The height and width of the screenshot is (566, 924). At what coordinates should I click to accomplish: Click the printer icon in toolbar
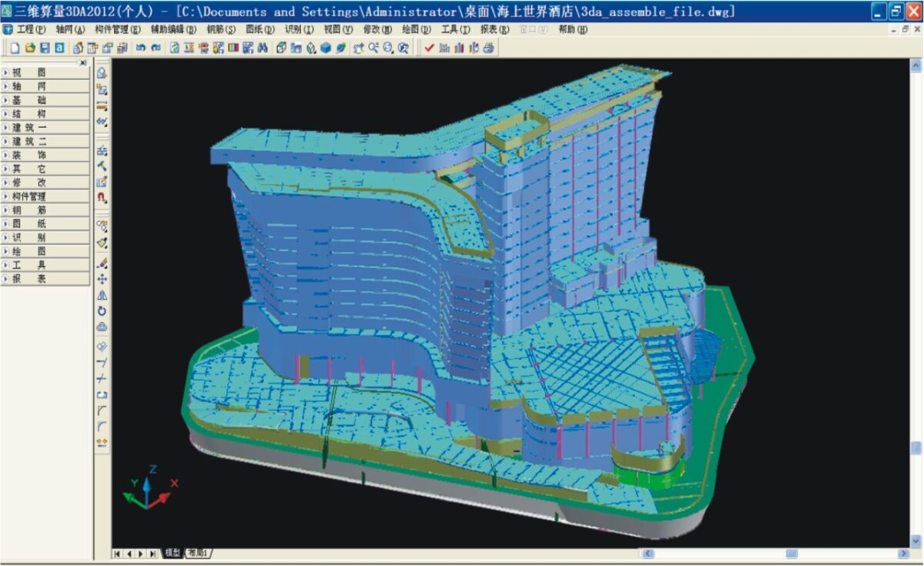(488, 48)
